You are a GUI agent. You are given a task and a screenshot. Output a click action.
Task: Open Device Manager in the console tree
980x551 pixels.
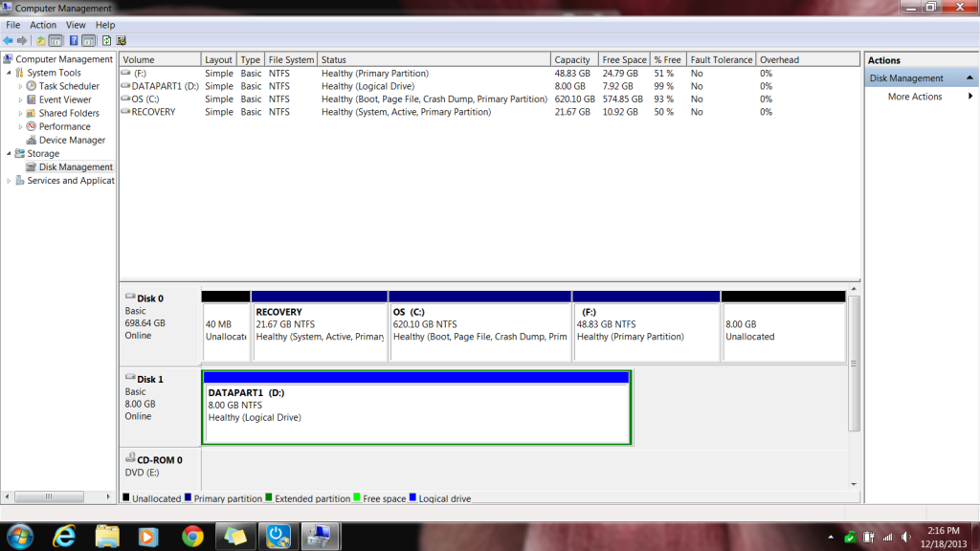[x=72, y=140]
